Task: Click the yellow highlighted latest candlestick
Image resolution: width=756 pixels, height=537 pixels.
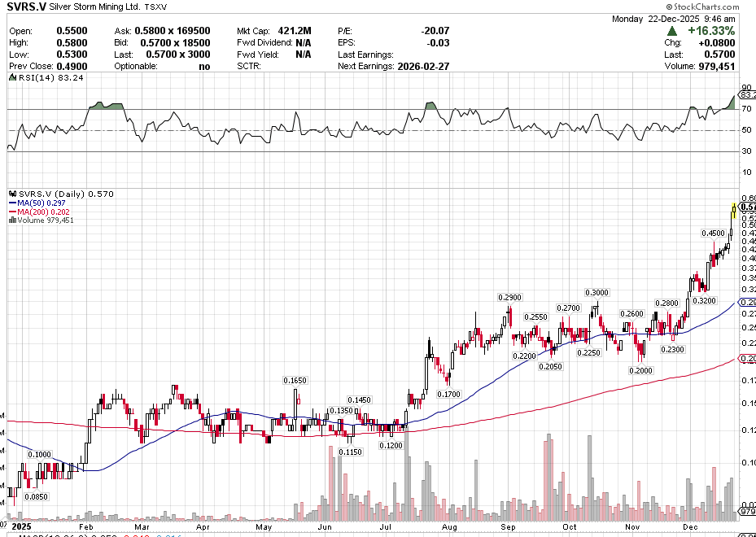Action: click(x=734, y=210)
